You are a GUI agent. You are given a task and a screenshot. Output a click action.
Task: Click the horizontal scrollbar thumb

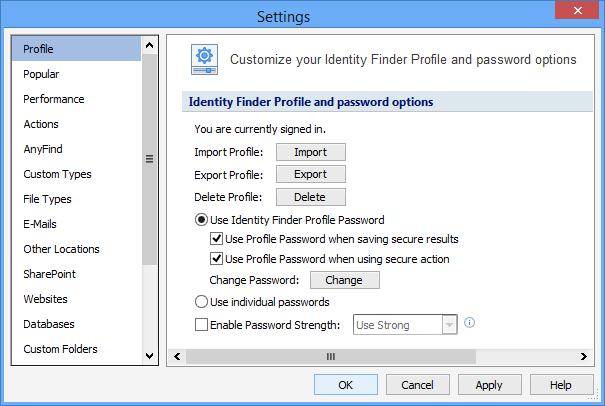(x=331, y=355)
